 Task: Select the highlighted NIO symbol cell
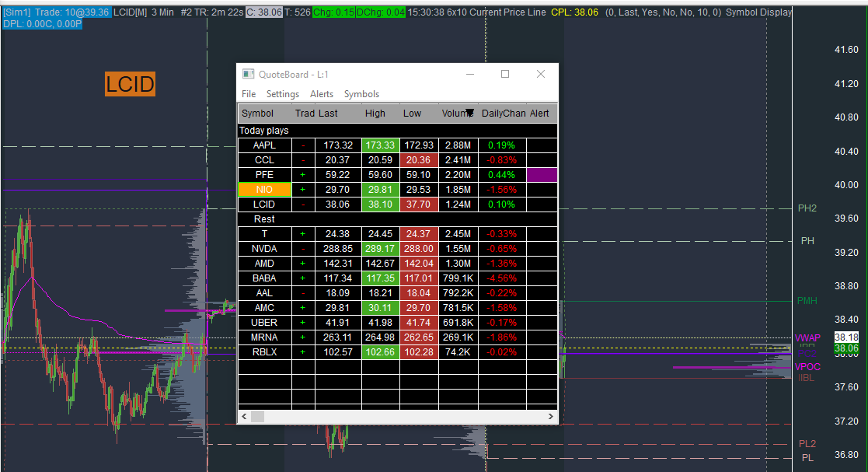point(265,190)
